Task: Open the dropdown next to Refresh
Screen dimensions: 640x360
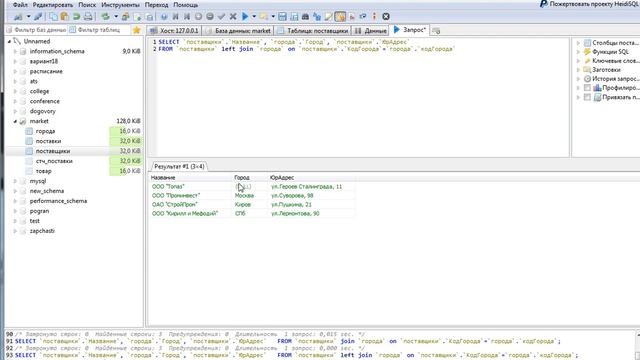Action: tap(116, 17)
